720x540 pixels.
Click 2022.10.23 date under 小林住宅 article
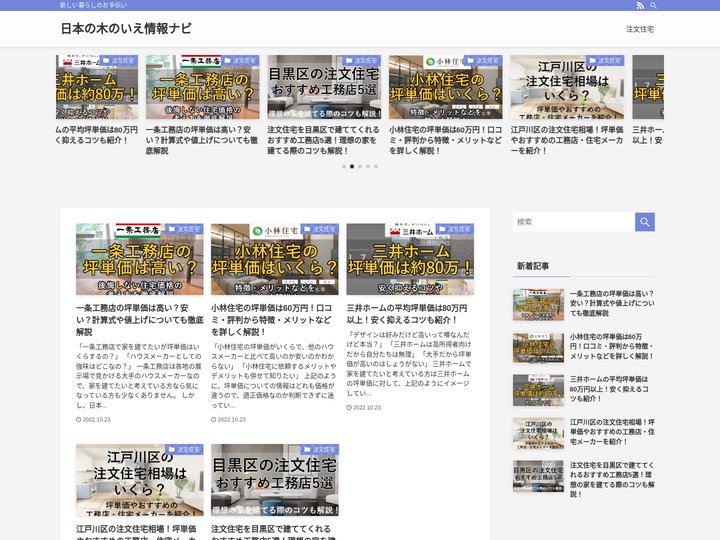coord(228,419)
